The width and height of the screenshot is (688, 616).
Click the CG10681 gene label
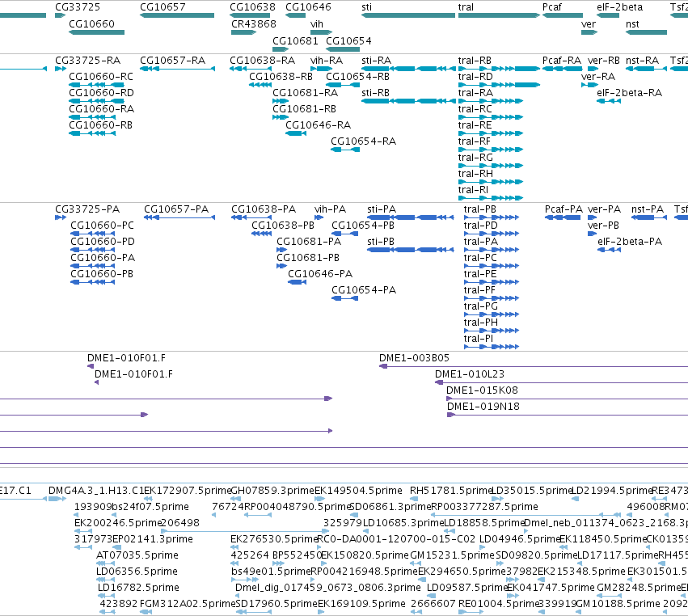pos(295,40)
